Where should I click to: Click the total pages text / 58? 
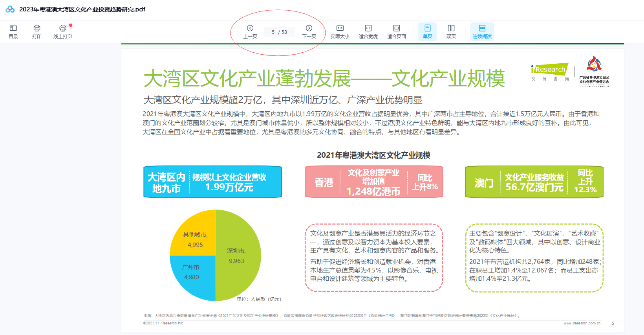click(283, 32)
